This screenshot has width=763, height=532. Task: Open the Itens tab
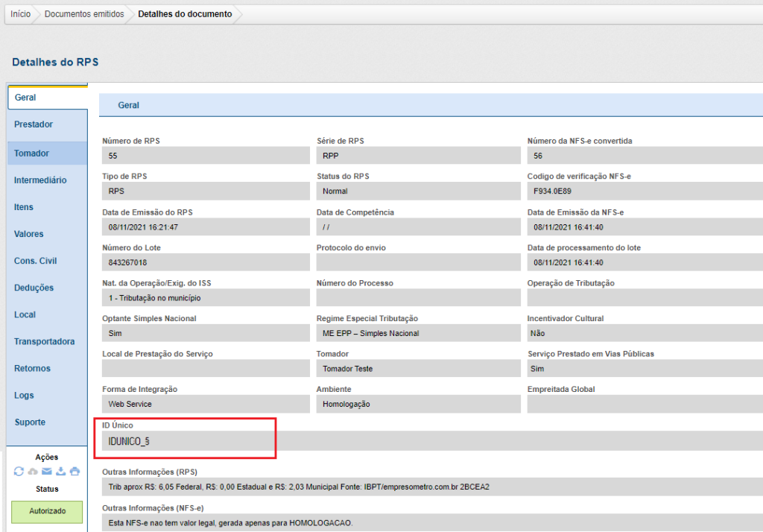click(x=24, y=207)
